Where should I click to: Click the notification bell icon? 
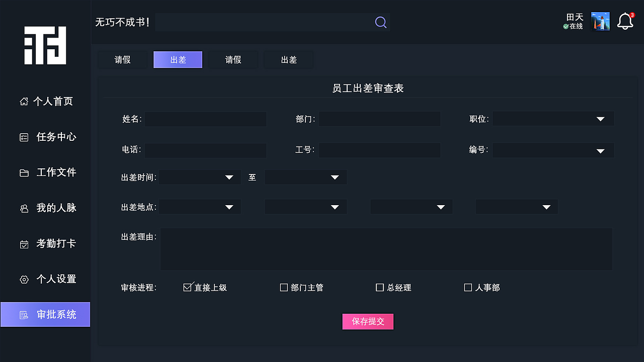625,21
